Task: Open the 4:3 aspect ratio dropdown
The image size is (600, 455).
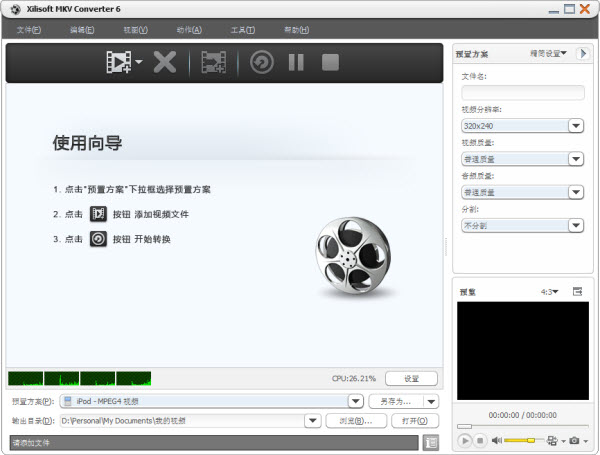Action: tap(549, 292)
